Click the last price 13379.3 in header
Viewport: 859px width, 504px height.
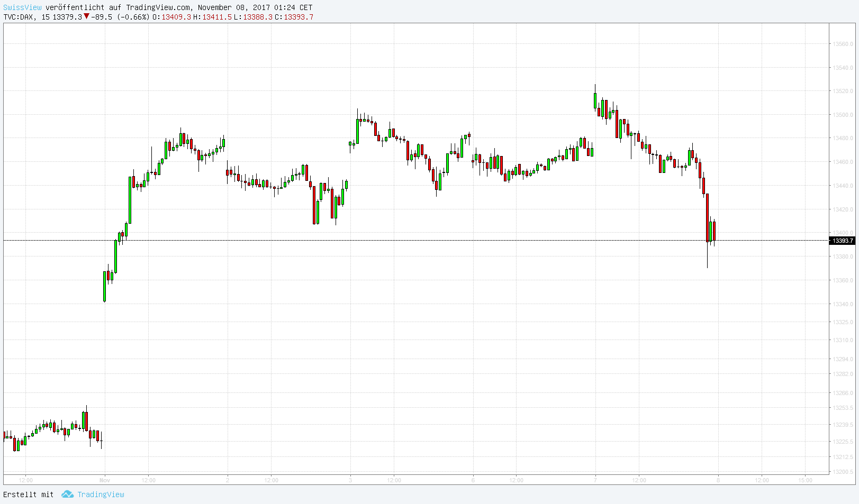67,17
